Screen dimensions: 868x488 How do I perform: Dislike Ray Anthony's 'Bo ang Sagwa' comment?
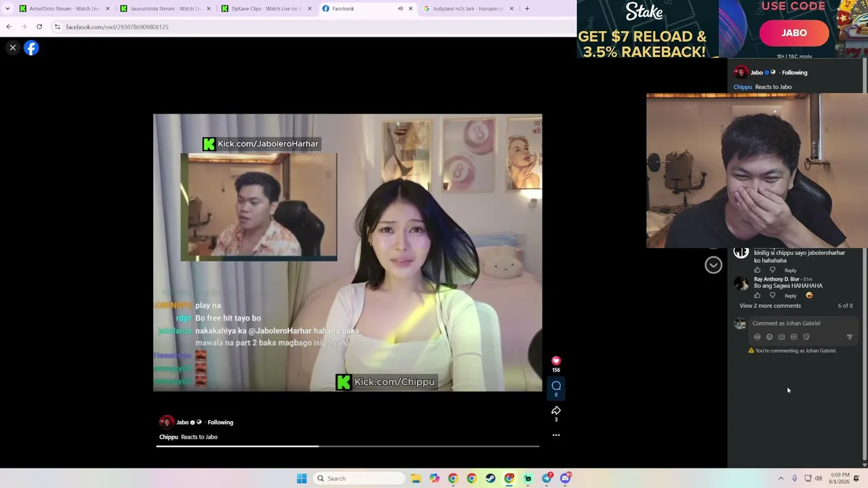coord(772,296)
